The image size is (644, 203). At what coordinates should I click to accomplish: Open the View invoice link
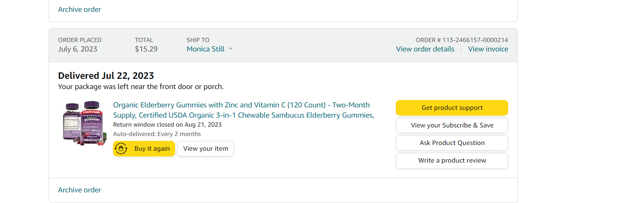(488, 49)
